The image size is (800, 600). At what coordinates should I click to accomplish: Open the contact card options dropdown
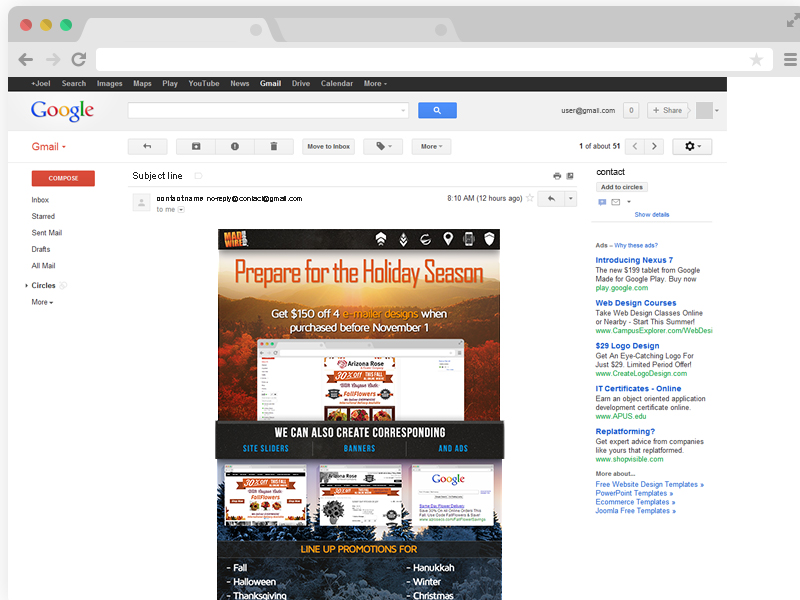(x=629, y=202)
